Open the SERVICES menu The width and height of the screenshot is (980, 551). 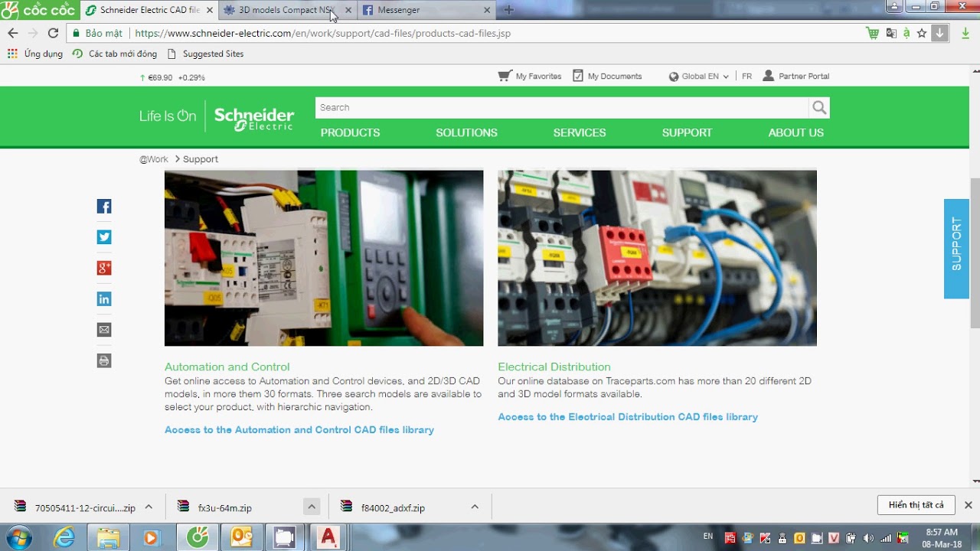[580, 132]
